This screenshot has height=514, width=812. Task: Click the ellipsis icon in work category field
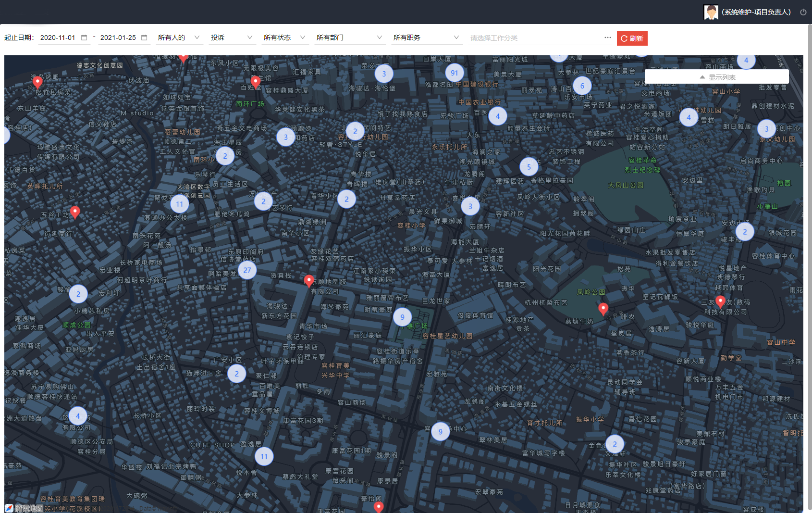coord(608,38)
